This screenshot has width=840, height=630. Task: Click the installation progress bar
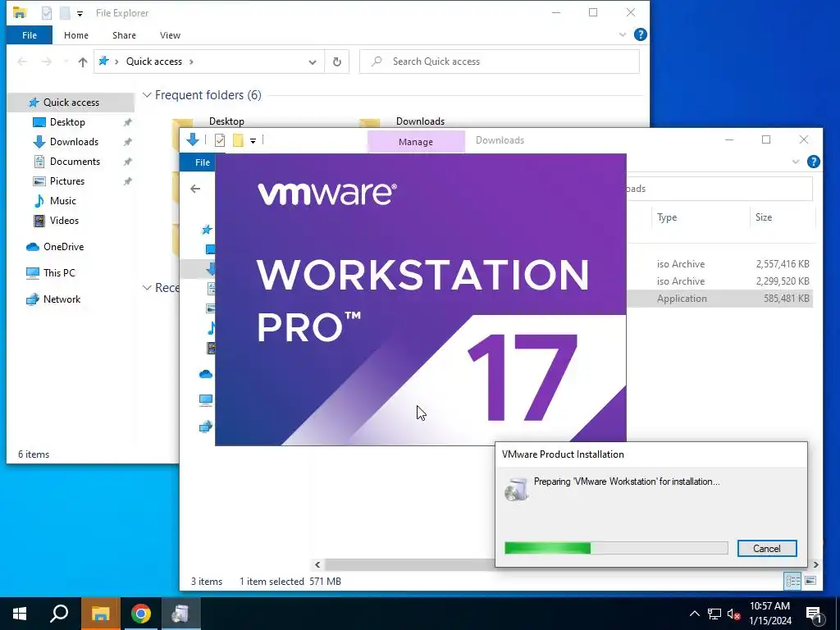[616, 548]
